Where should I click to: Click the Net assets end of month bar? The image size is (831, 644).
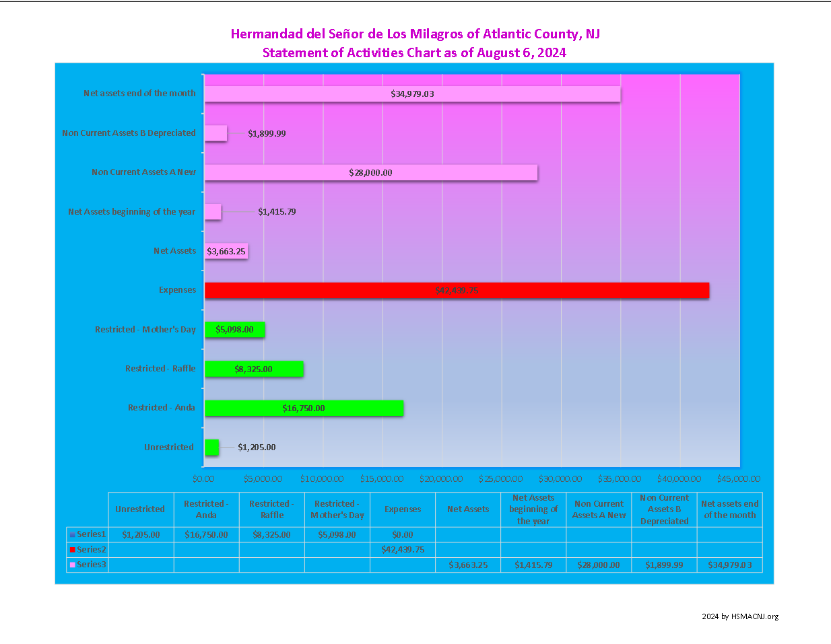412,94
